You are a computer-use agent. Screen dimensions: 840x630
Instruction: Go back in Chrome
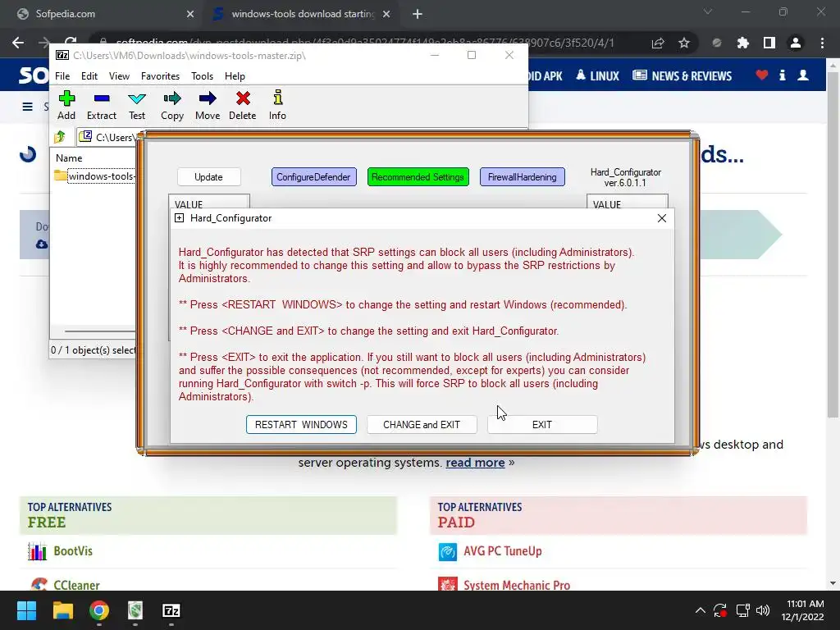pyautogui.click(x=18, y=43)
